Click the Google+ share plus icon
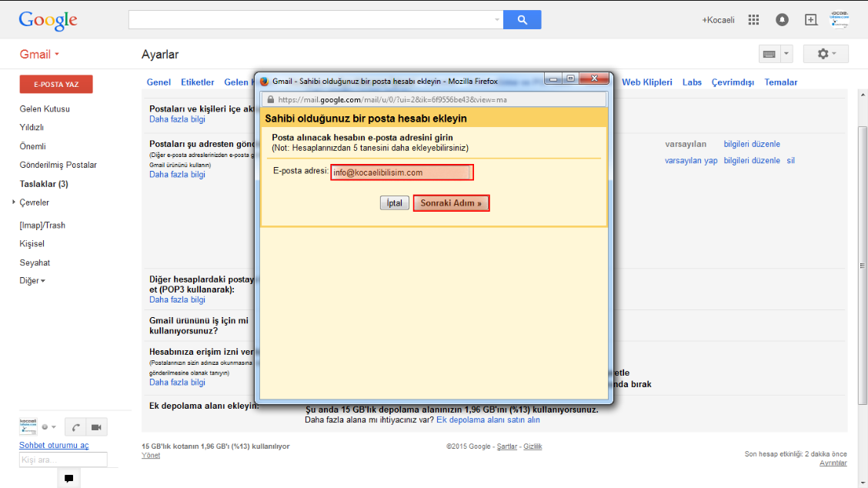 810,20
